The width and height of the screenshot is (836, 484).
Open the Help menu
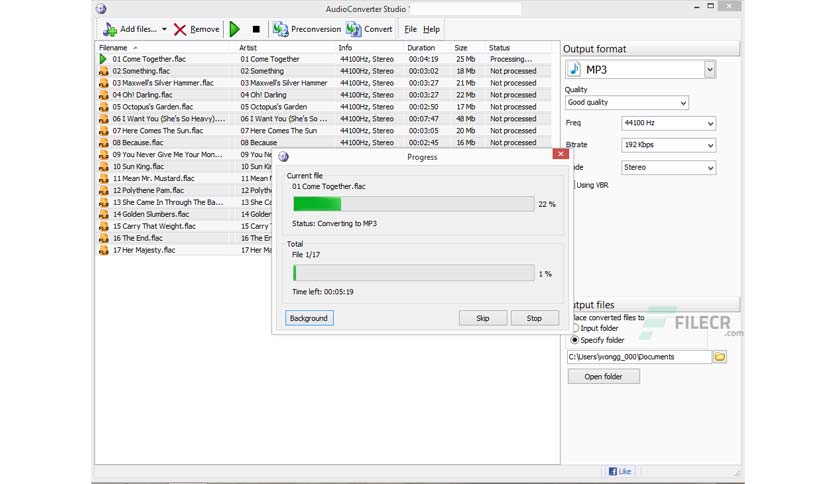pyautogui.click(x=431, y=29)
